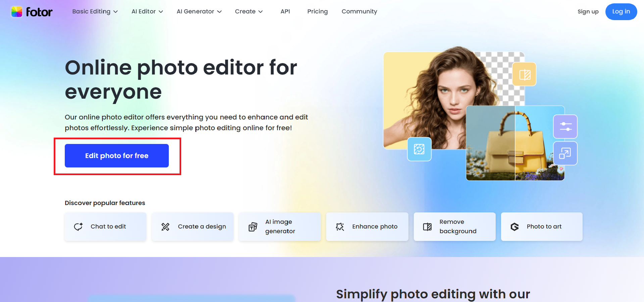This screenshot has width=644, height=302.
Task: Click the Sign up link
Action: pyautogui.click(x=588, y=11)
